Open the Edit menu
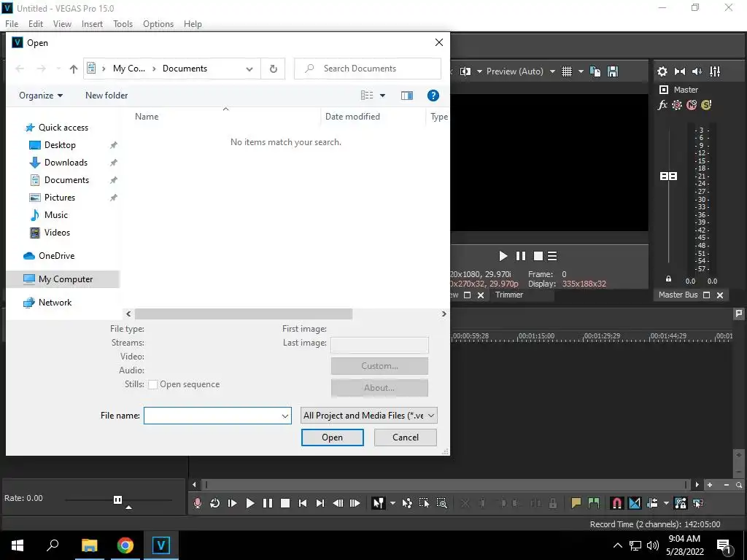747x560 pixels. [x=36, y=24]
